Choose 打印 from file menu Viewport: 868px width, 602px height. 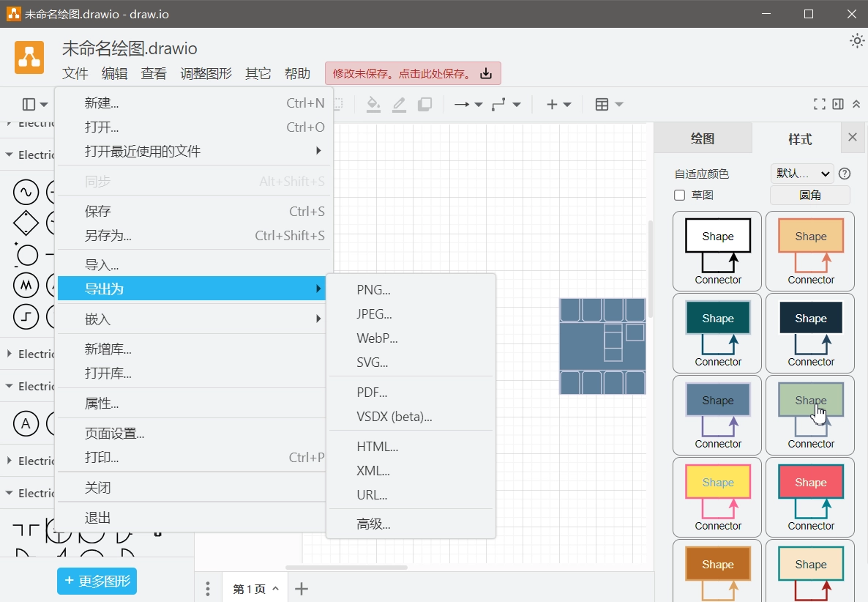point(192,458)
